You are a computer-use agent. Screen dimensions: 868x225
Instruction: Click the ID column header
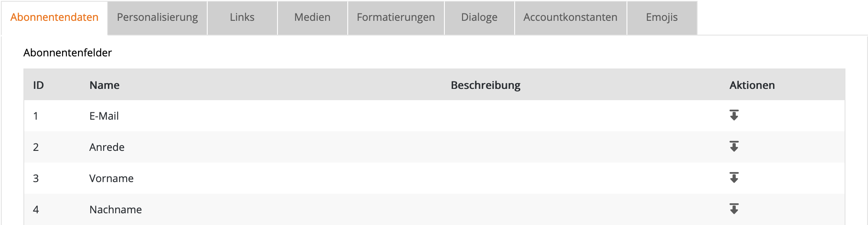click(x=39, y=85)
